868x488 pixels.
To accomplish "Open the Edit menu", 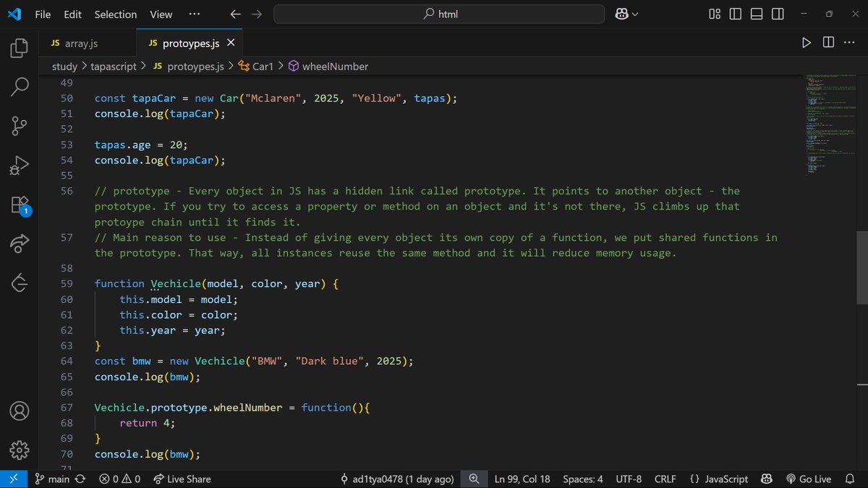I will 72,14.
